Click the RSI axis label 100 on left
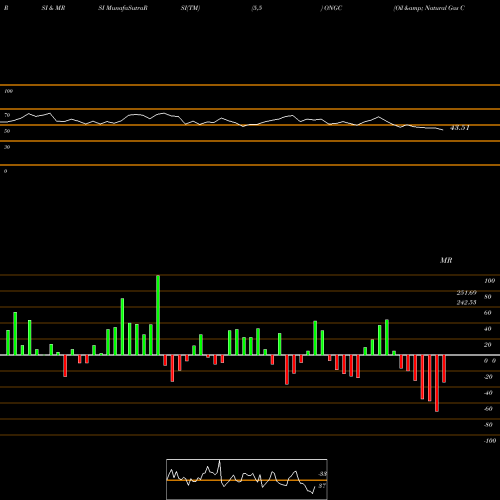500x500 pixels. pos(8,91)
